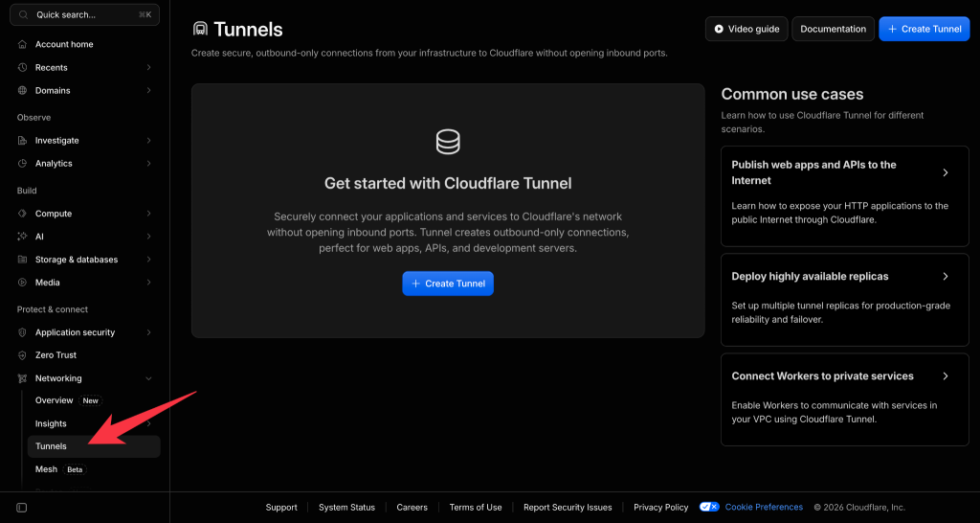Click Create Tunnel in the Get started card
This screenshot has width=980, height=523.
click(x=448, y=284)
